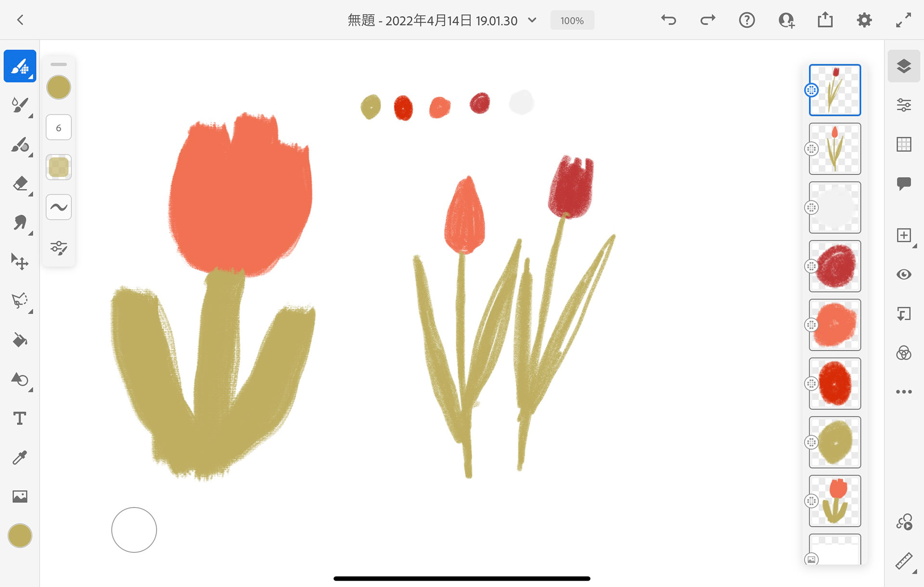The width and height of the screenshot is (924, 587).
Task: Open the Comments panel
Action: [904, 183]
